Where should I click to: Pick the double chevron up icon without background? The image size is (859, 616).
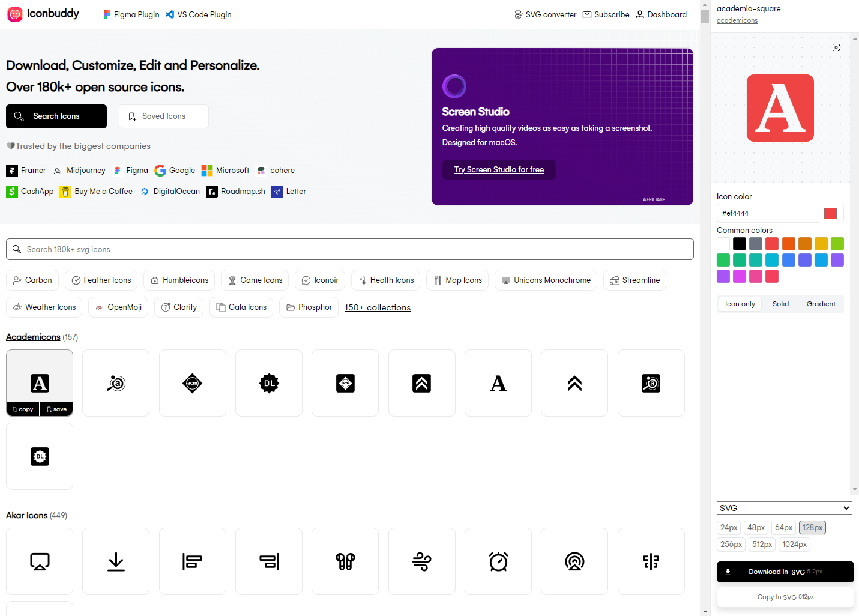pyautogui.click(x=574, y=383)
